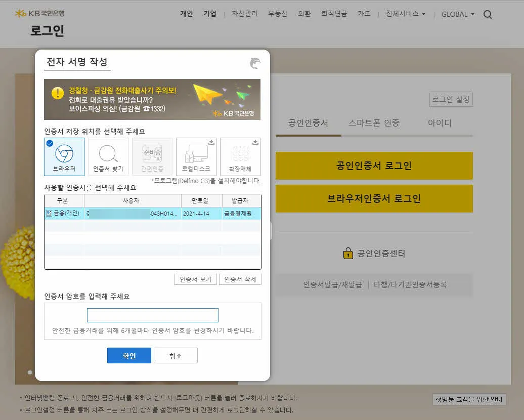
Task: Open the 개인 menu
Action: [x=187, y=13]
